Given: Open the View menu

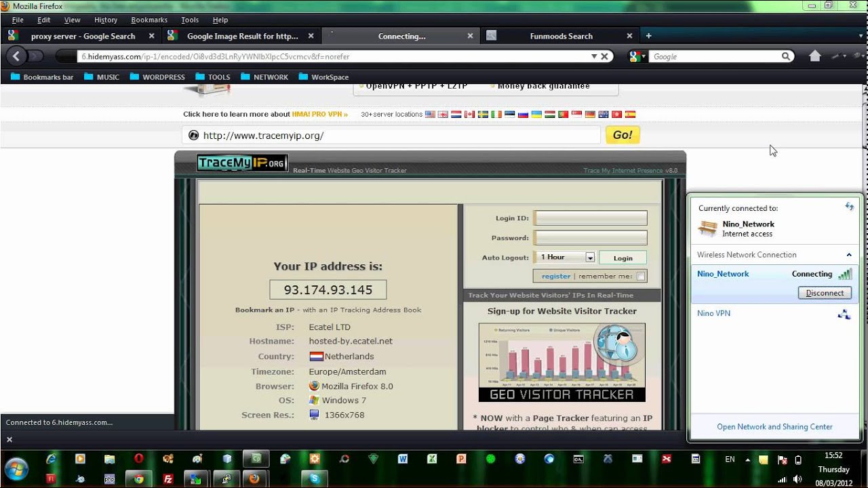Looking at the screenshot, I should tap(72, 20).
